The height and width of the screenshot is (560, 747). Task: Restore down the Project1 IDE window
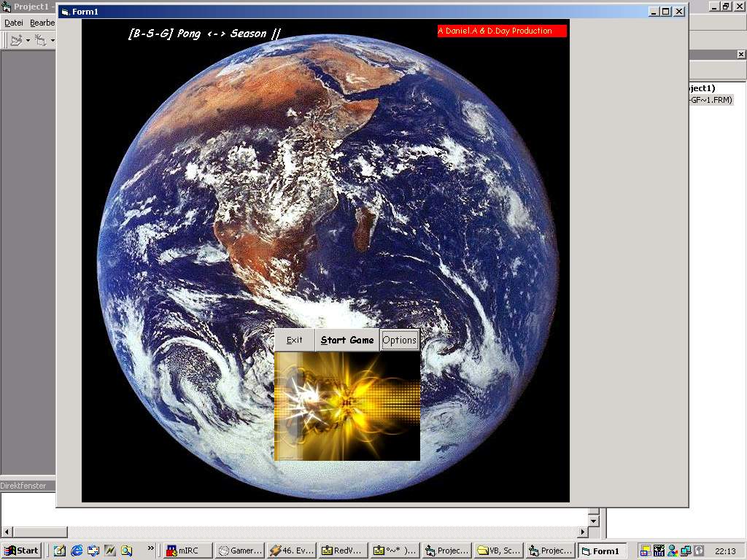(726, 6)
